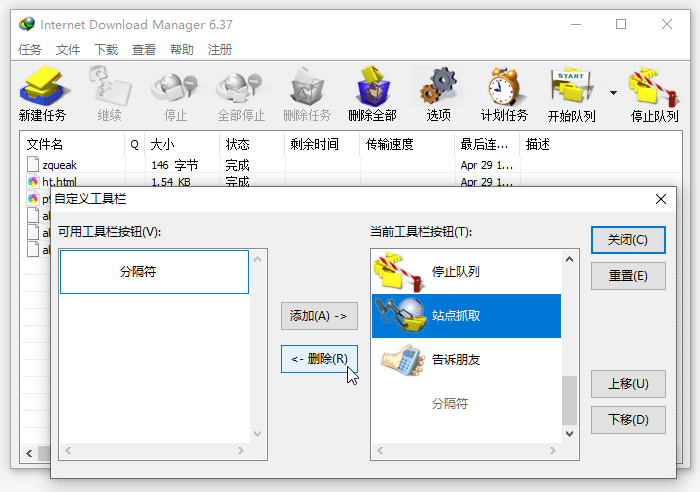The height and width of the screenshot is (492, 700).
Task: Click the New Task (新建任务) toolbar icon
Action: [x=43, y=87]
